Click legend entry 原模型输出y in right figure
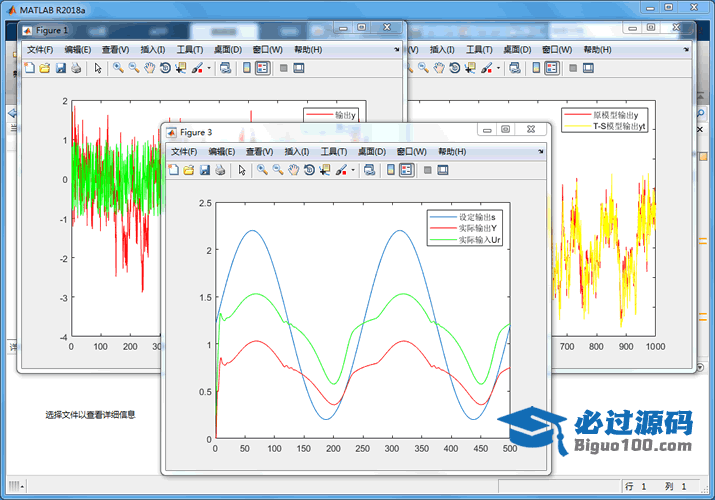715x500 pixels. pyautogui.click(x=616, y=115)
